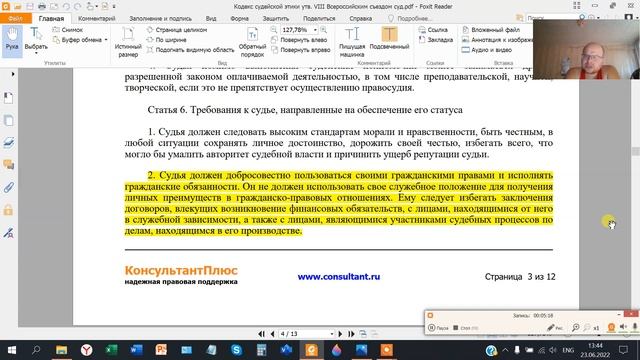Click Вложенный файл attachment option
Image resolution: width=640 pixels, height=360 pixels.
(491, 30)
